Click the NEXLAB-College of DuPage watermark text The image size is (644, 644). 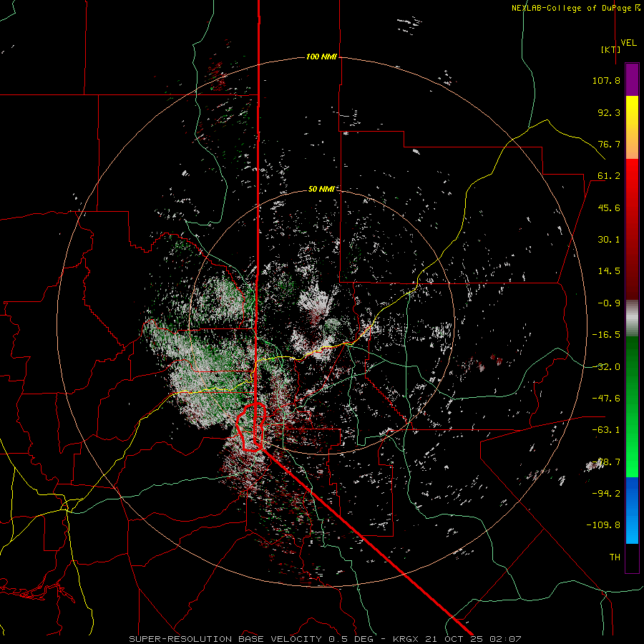pos(575,8)
